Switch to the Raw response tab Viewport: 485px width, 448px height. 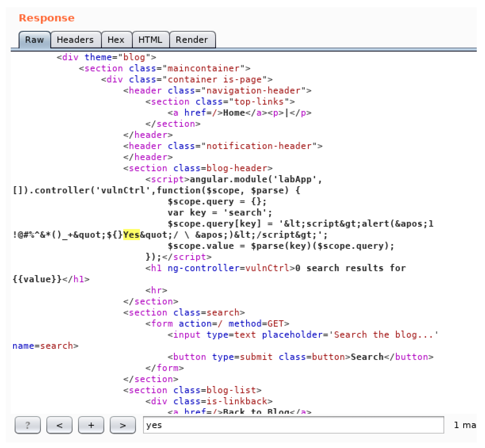(x=34, y=40)
